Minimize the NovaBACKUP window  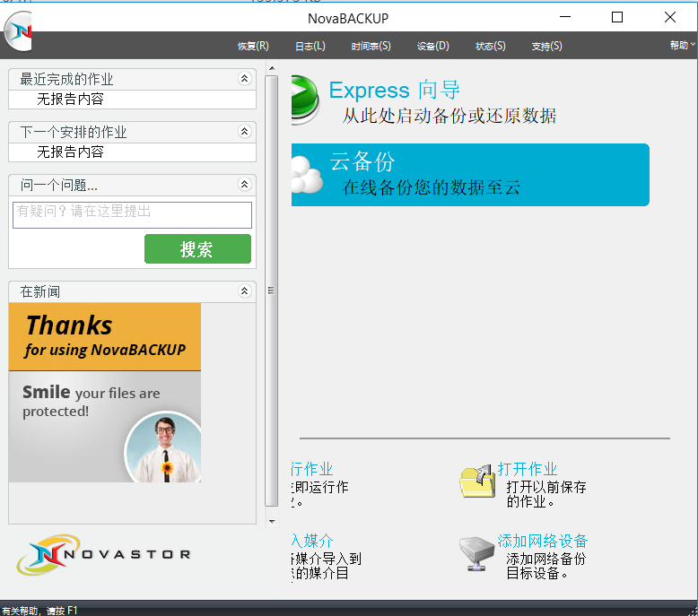(565, 17)
